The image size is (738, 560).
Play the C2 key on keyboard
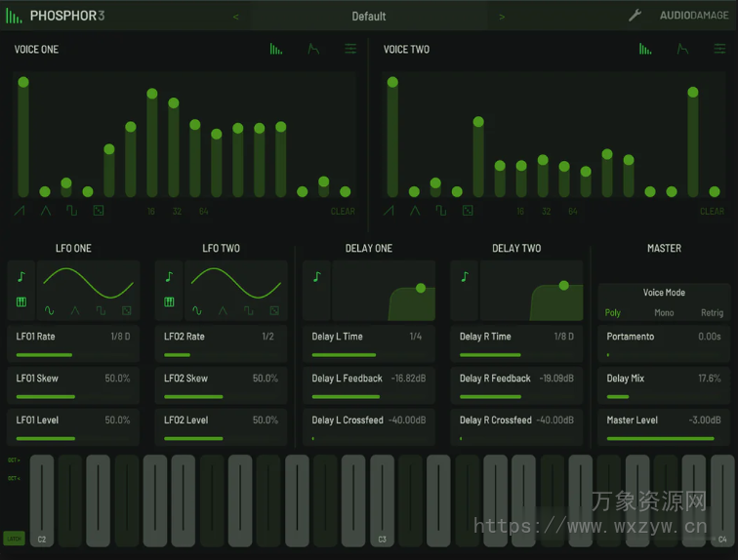pos(42,500)
